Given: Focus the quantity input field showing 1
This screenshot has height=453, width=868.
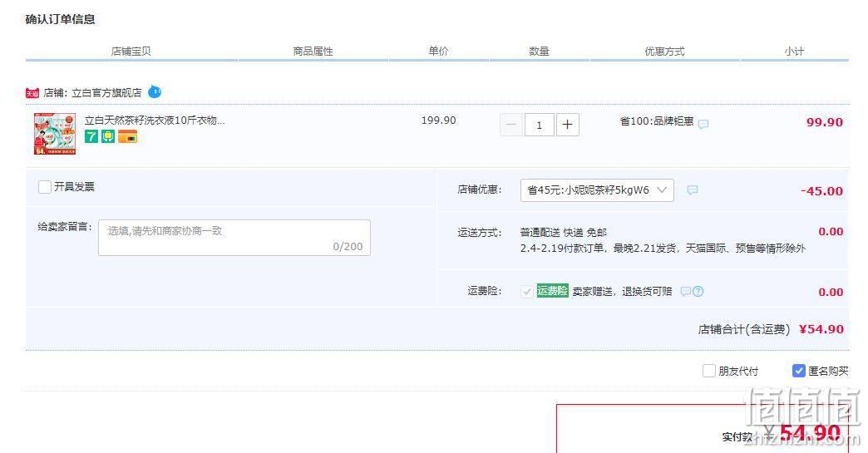Looking at the screenshot, I should pos(540,125).
